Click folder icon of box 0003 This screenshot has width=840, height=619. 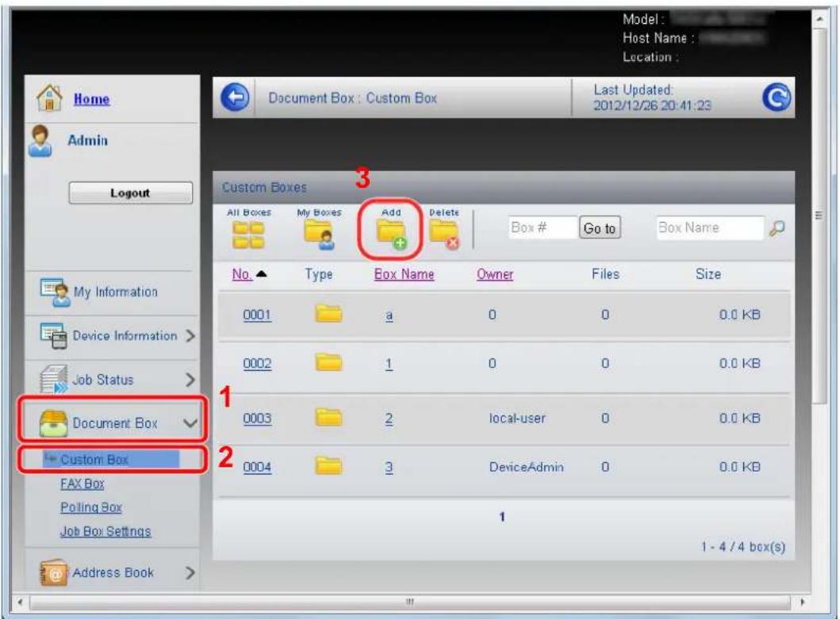tap(328, 417)
